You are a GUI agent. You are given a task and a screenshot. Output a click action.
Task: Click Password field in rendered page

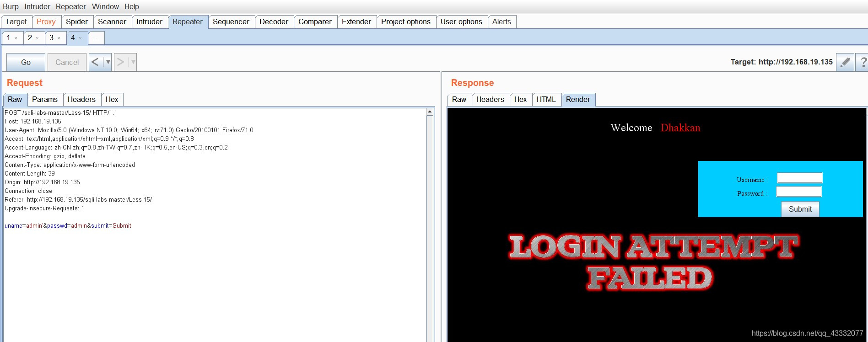[x=799, y=192]
